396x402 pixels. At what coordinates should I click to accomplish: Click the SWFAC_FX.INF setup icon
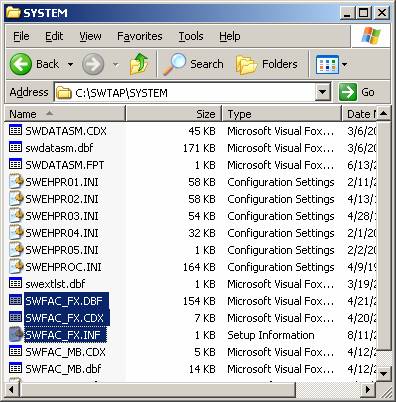(16, 334)
